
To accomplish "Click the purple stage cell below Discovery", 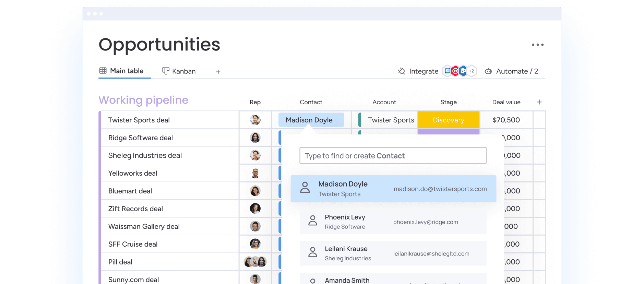I will 449,132.
